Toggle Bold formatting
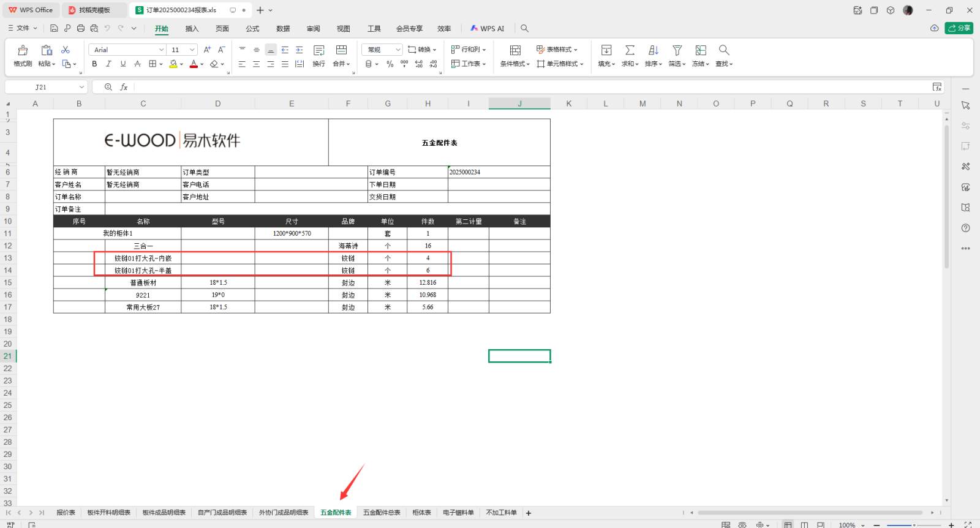This screenshot has height=528, width=980. click(94, 64)
